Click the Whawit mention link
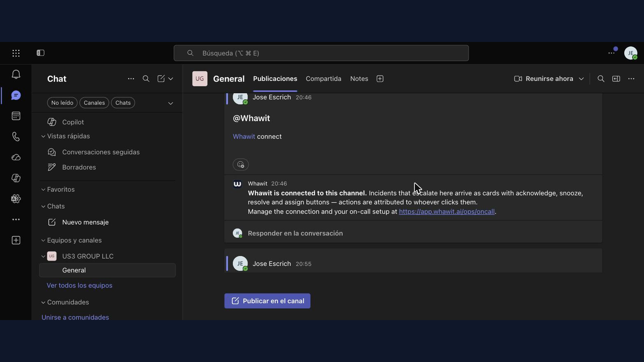 pos(244,137)
